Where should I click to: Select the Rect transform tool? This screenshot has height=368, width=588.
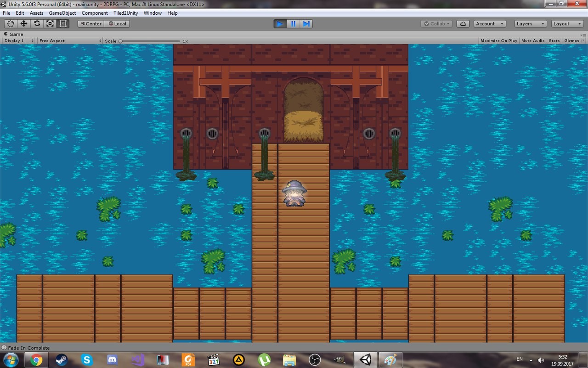(x=62, y=23)
